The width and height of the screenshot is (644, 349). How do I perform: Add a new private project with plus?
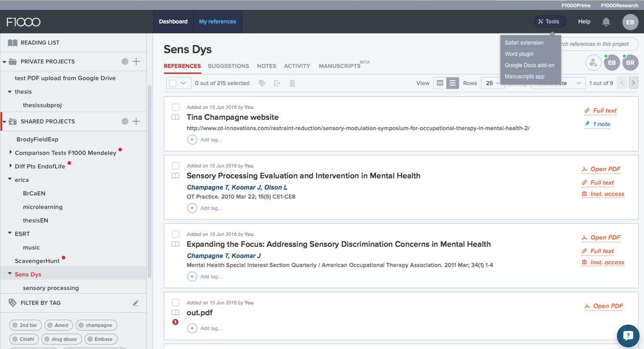(136, 61)
